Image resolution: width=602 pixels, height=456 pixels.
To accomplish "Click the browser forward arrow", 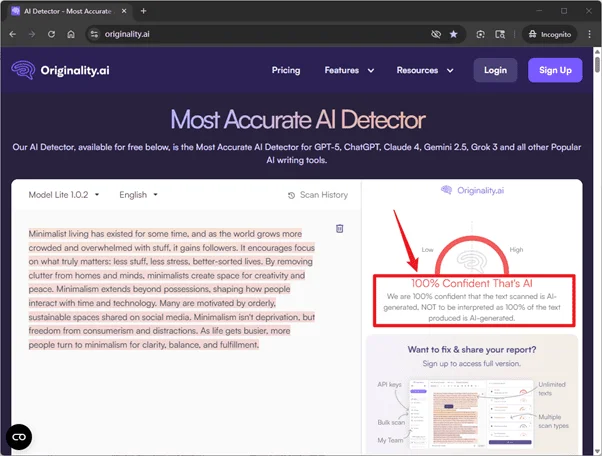I will coord(32,34).
